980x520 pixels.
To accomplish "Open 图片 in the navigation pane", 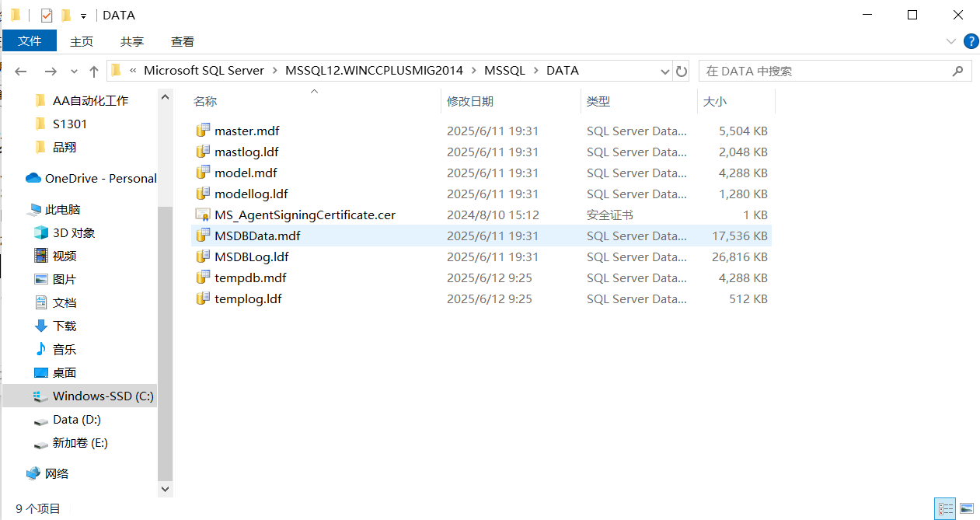I will [65, 279].
